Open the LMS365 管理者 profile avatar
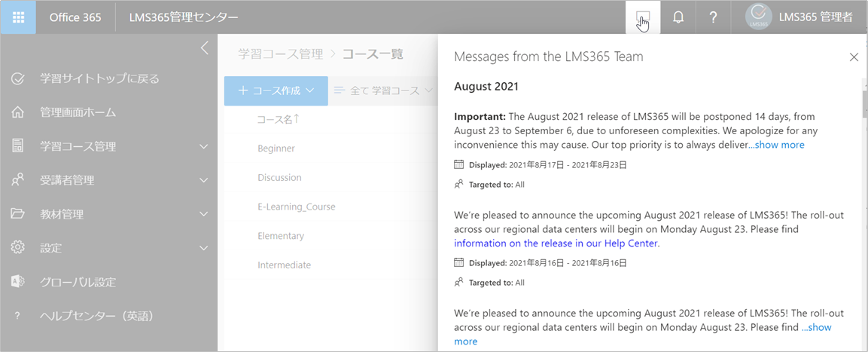 click(x=758, y=17)
